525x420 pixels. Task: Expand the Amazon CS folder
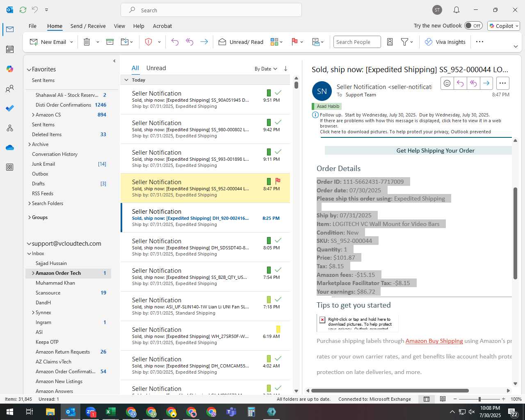[x=33, y=115]
